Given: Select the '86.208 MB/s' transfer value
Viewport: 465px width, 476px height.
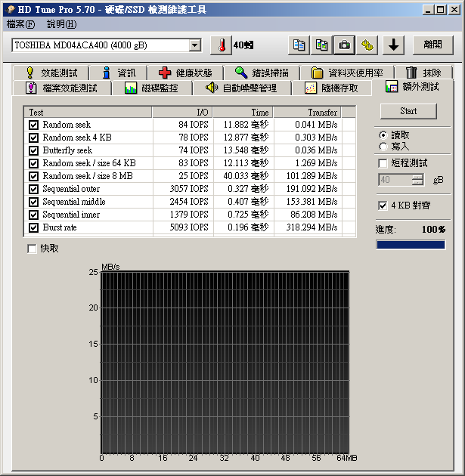Looking at the screenshot, I should tap(314, 215).
